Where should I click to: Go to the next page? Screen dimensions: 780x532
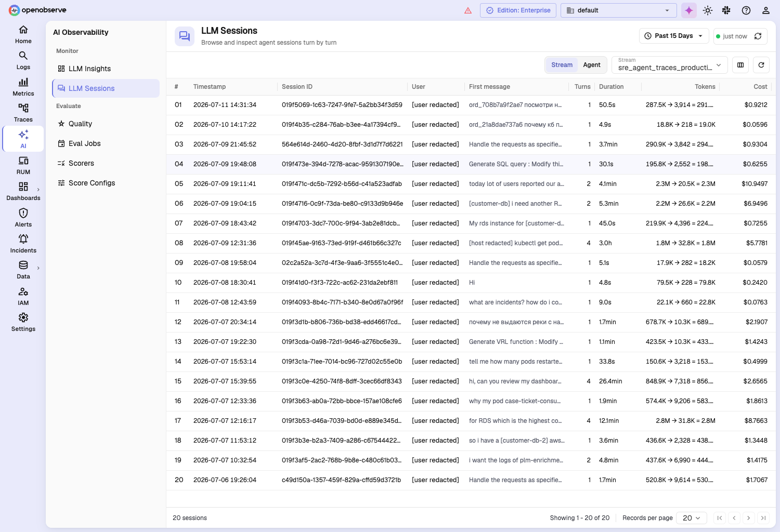click(x=749, y=518)
